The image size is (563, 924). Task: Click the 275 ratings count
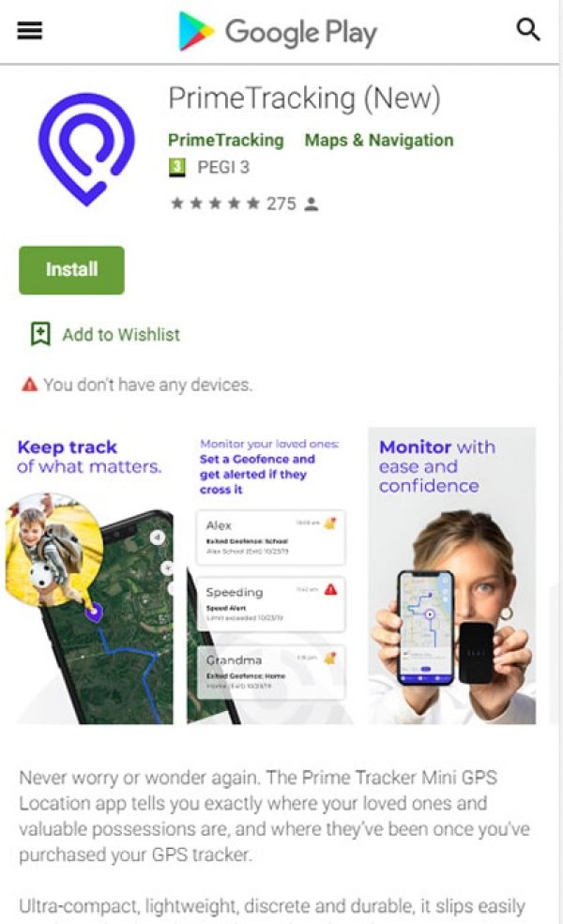click(281, 204)
